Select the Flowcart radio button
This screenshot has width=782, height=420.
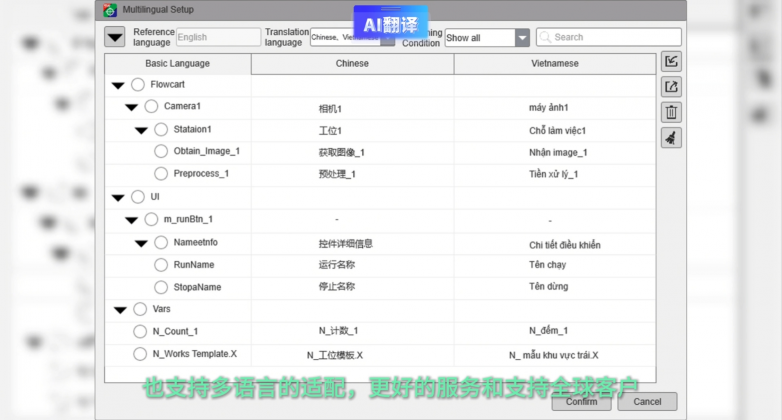[138, 85]
